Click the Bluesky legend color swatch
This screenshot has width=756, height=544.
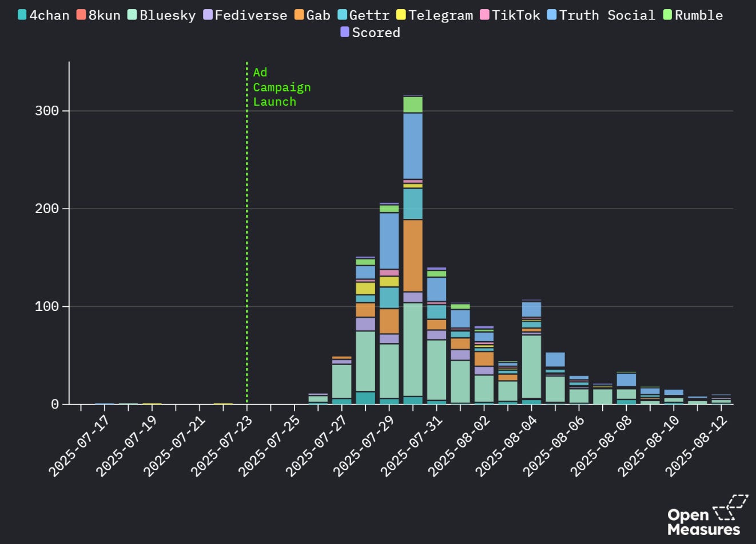(x=132, y=14)
